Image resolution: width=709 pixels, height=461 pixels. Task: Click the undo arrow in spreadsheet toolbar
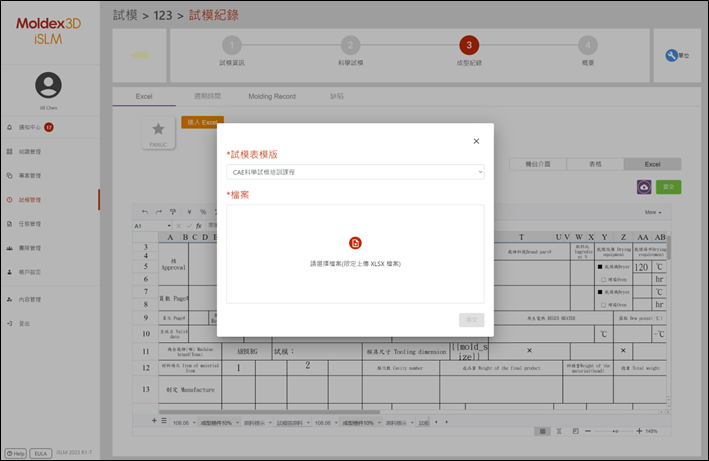click(145, 212)
